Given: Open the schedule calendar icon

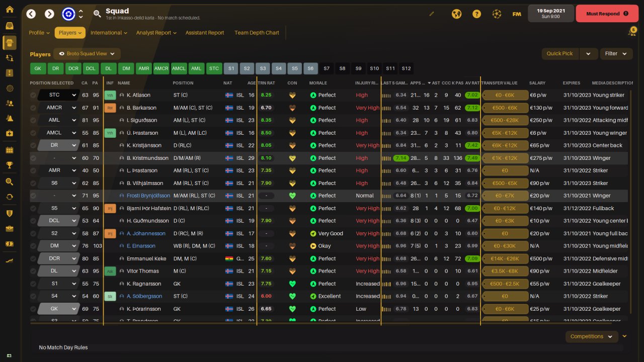Looking at the screenshot, I should point(9,150).
